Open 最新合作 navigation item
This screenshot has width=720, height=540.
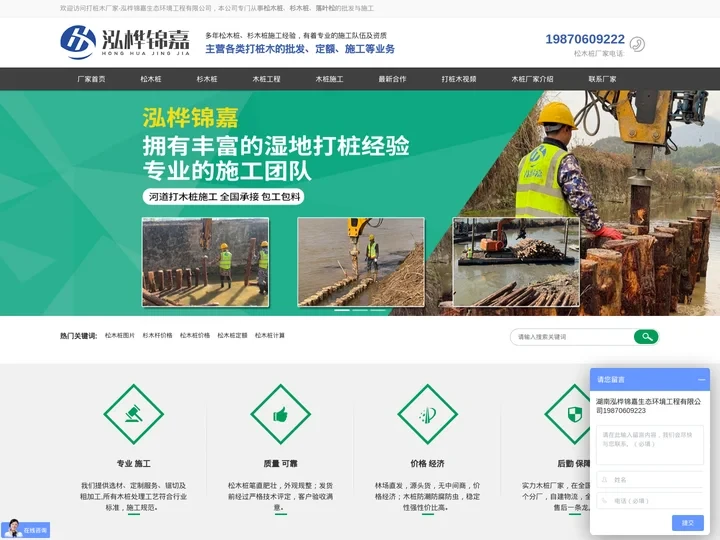coord(392,79)
